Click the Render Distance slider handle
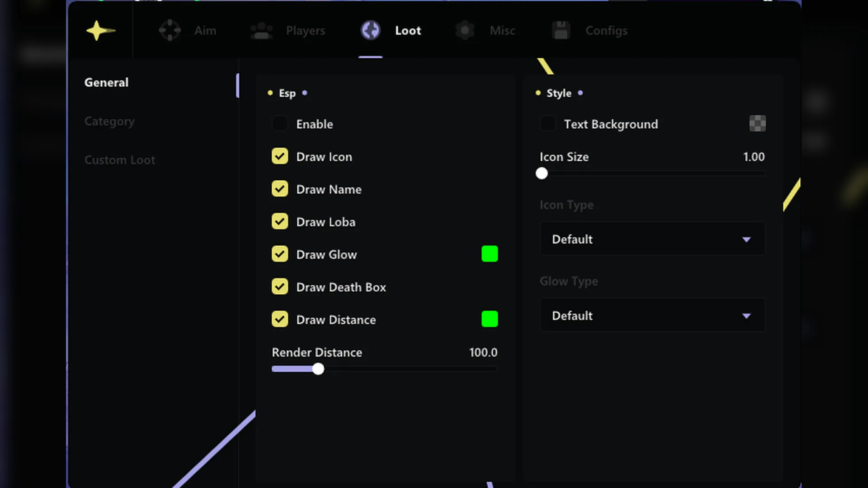868x488 pixels. pos(318,369)
